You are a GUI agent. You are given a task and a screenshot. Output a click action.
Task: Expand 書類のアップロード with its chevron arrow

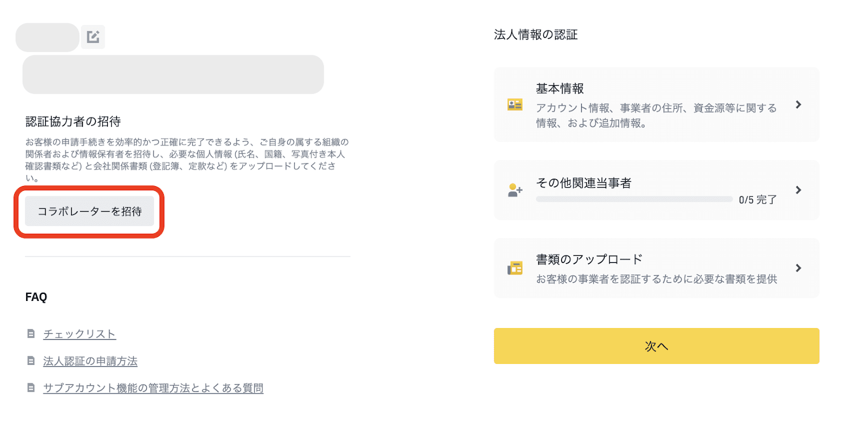point(798,268)
